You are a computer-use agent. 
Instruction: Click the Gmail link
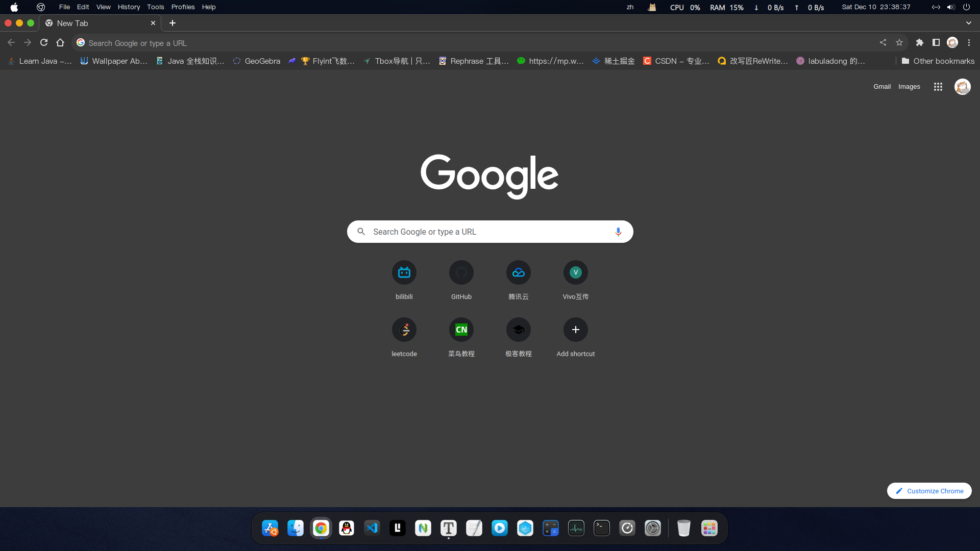coord(881,87)
